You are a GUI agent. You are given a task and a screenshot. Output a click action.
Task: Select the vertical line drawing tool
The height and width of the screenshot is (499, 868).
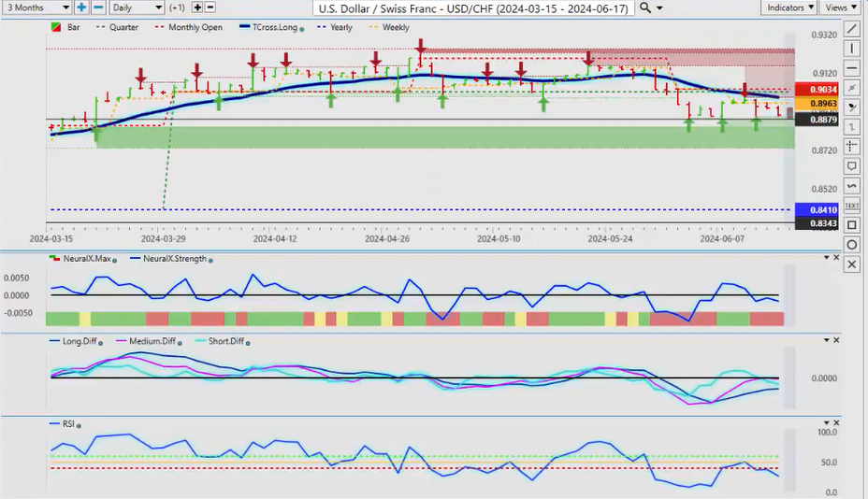click(851, 49)
